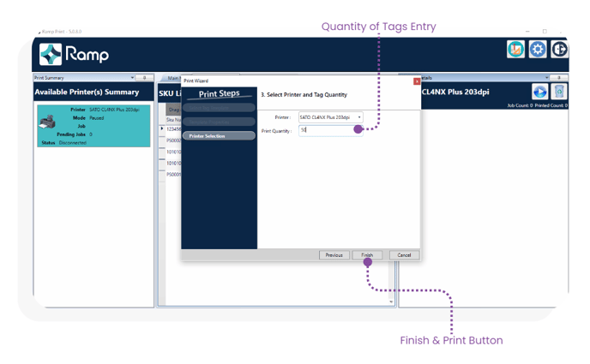Screen dimensions: 590x364
Task: Click Finish to print the tags
Action: [x=367, y=255]
